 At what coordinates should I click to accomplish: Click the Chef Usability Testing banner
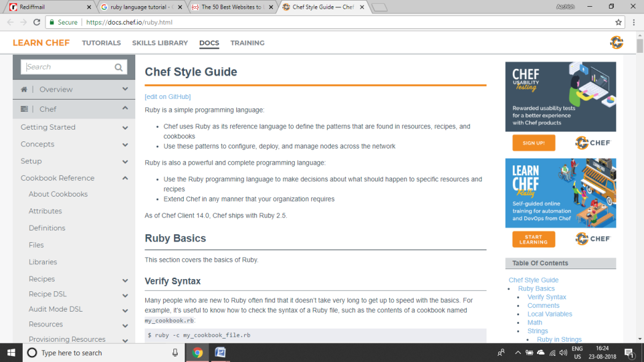560,97
